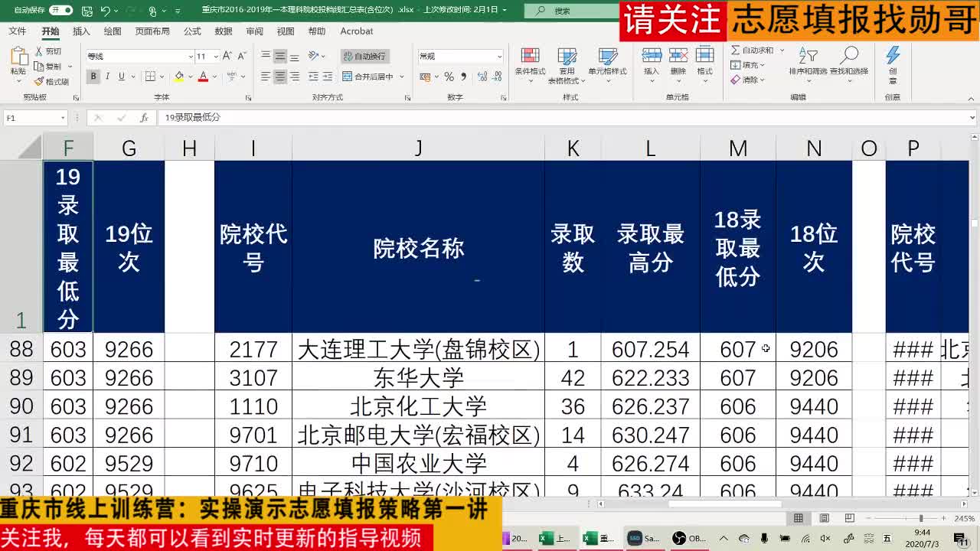Toggle the AutoSave switch
Screen dimensions: 980x551
[x=60, y=10]
